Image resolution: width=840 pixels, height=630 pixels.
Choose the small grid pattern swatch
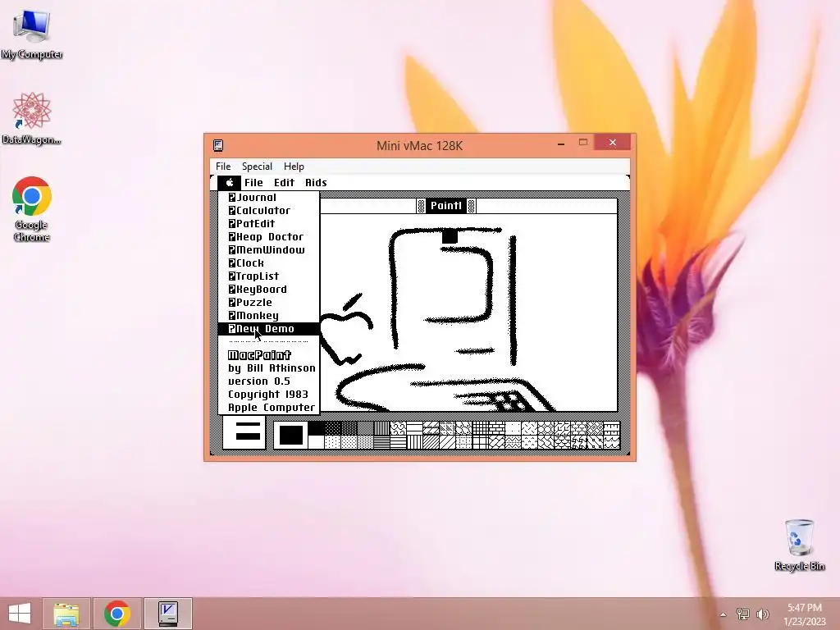481,428
